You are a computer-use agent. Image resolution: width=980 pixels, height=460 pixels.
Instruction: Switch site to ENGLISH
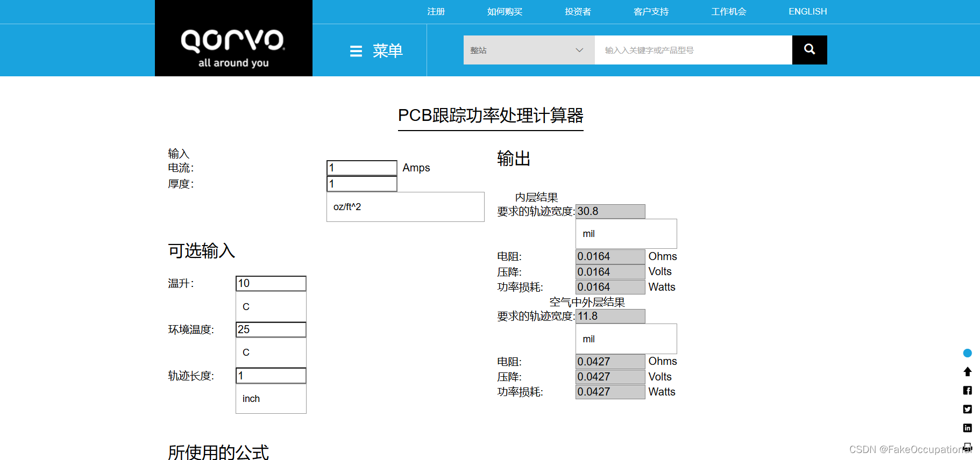[x=807, y=11]
